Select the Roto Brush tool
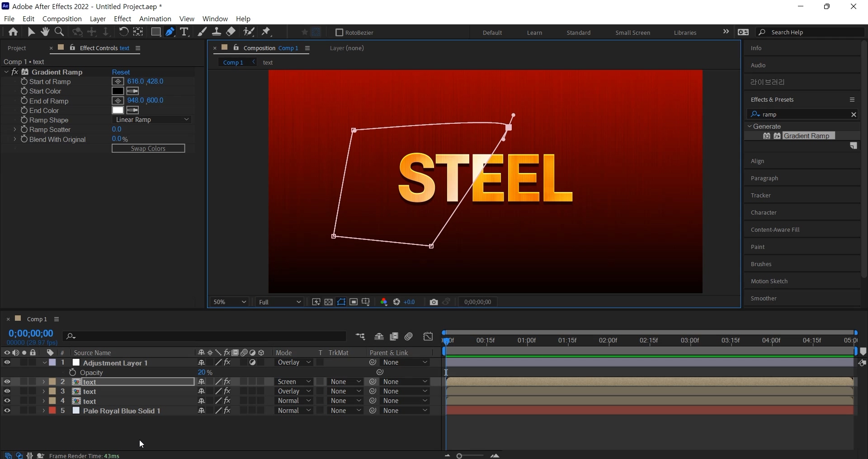The height and width of the screenshot is (459, 868). (x=249, y=32)
